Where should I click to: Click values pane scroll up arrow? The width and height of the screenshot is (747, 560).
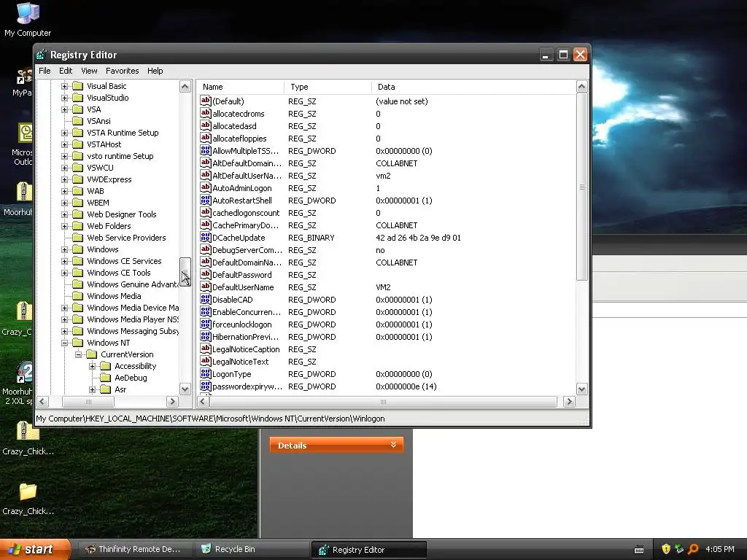tap(581, 86)
